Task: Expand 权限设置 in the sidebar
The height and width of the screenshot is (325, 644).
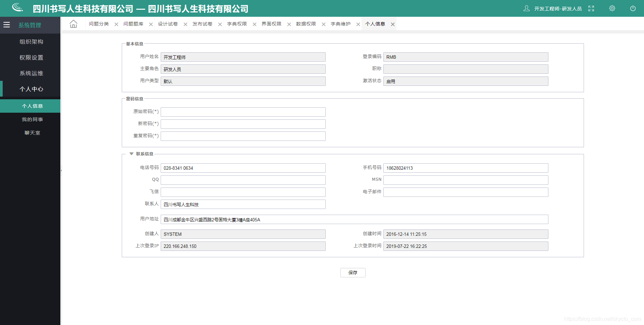Action: click(31, 57)
